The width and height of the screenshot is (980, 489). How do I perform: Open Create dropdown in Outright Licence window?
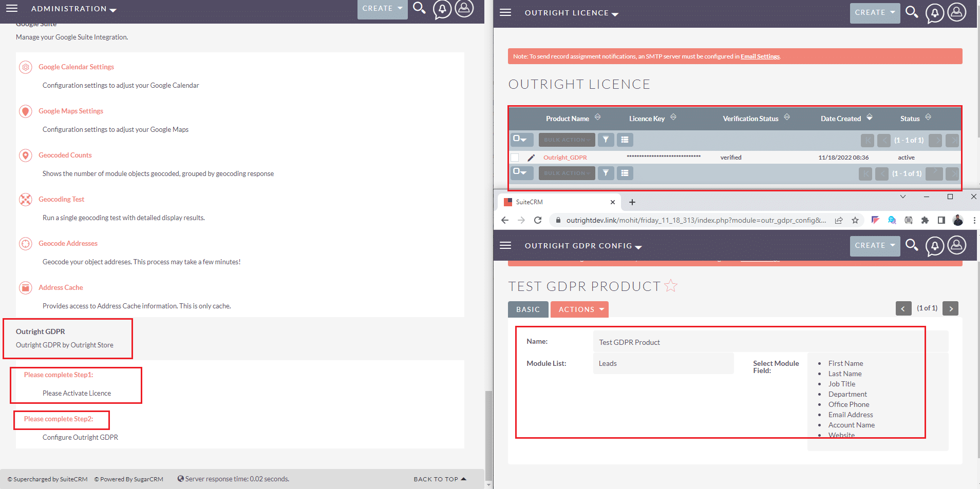tap(875, 13)
